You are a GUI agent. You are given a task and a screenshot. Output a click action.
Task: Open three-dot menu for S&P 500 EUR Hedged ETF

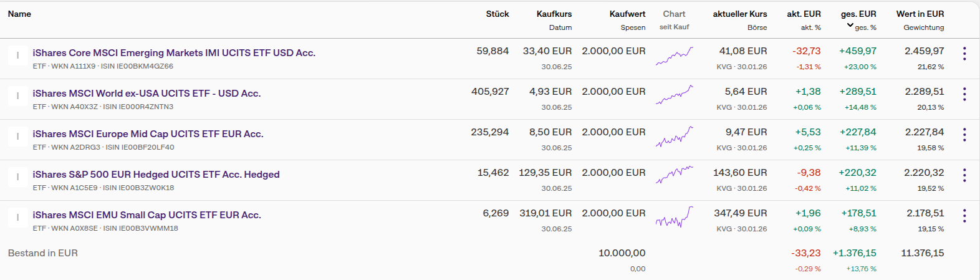coord(964,175)
